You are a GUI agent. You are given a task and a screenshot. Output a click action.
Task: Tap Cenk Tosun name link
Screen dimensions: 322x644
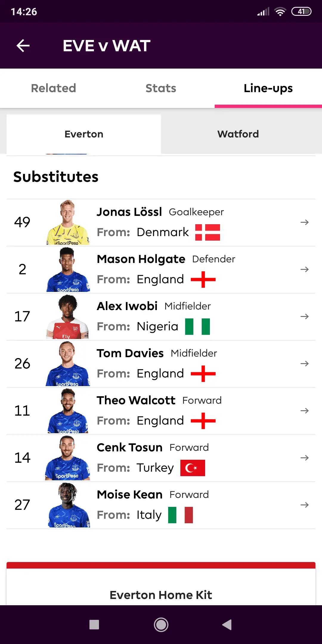coord(130,448)
